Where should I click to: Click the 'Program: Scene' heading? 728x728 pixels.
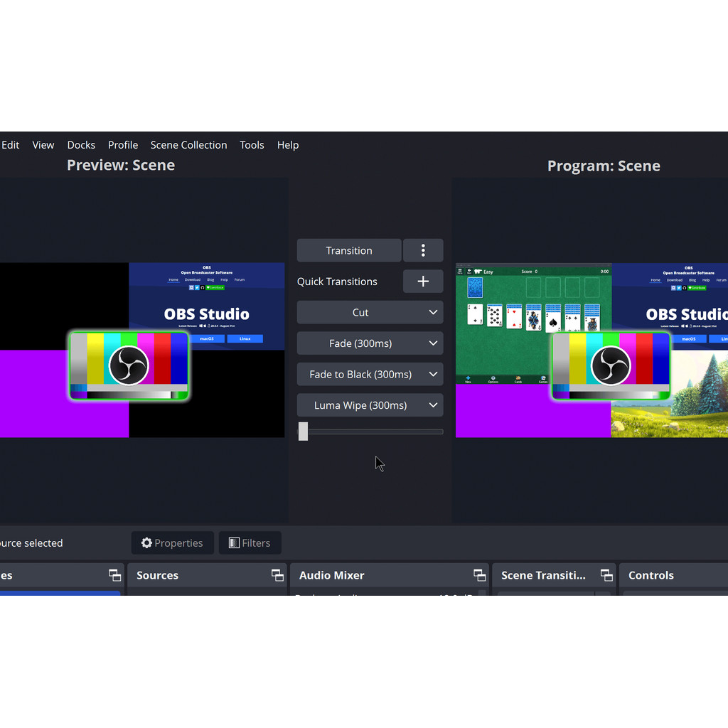click(604, 166)
